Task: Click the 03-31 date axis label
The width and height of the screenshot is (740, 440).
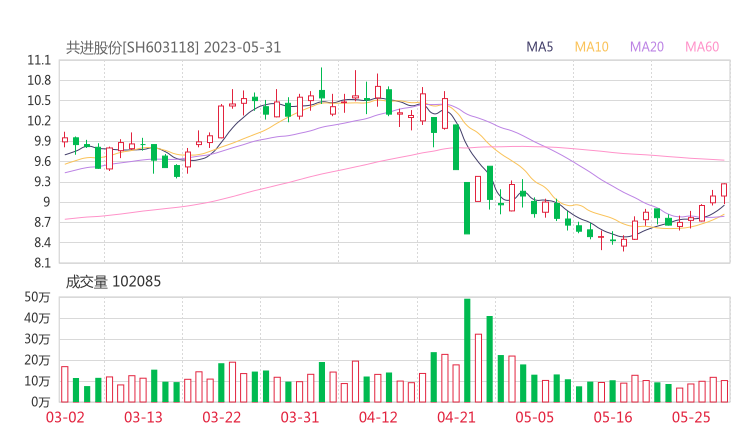Action: point(300,417)
